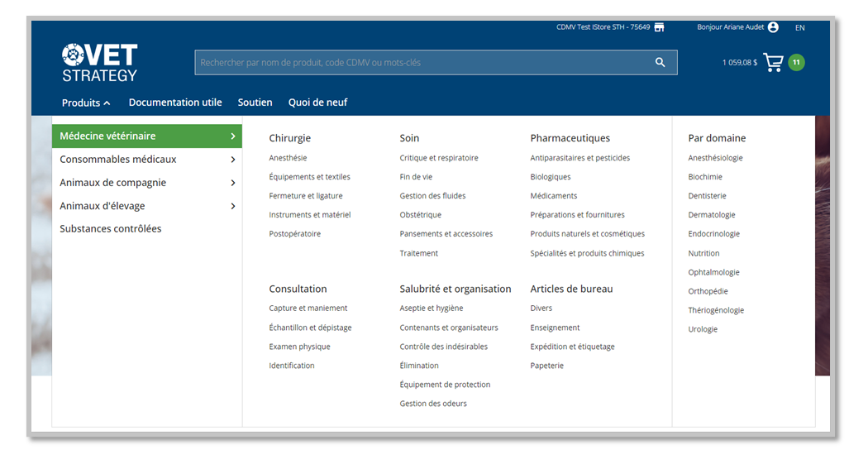This screenshot has height=459, width=868.
Task: Click the user account profile icon
Action: click(773, 27)
